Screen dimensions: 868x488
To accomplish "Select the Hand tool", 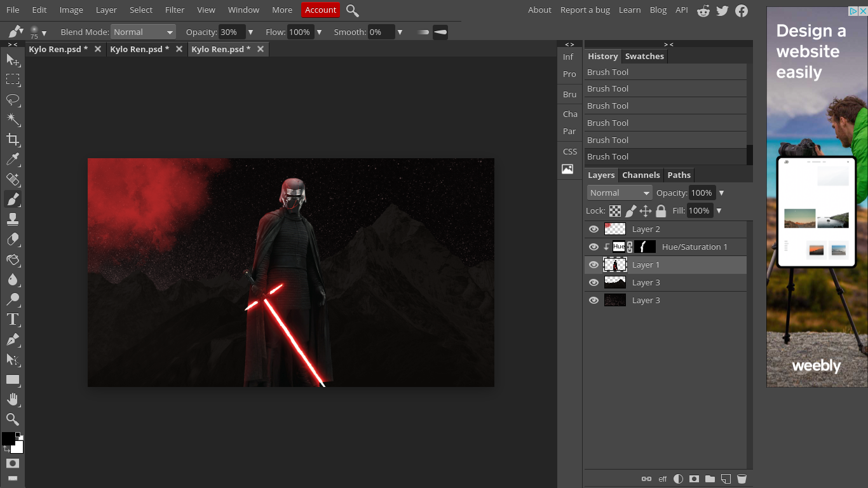I will [13, 400].
